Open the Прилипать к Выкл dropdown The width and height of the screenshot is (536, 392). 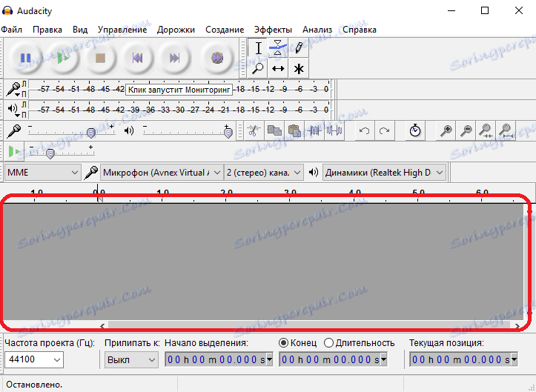131,360
